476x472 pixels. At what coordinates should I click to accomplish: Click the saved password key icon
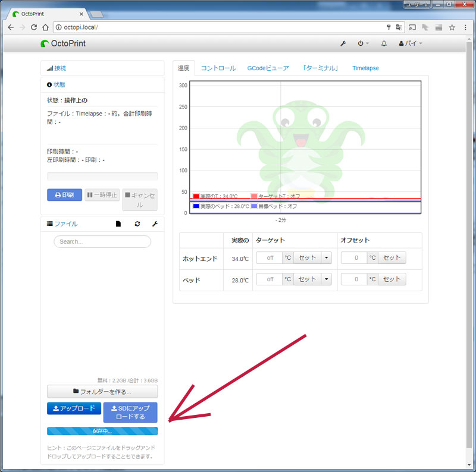(389, 27)
